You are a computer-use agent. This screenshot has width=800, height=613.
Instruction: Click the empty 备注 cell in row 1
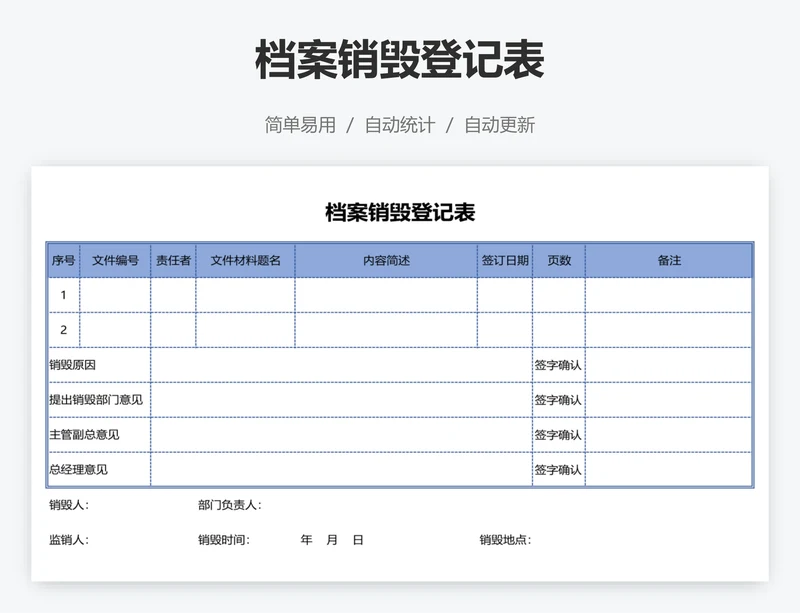[669, 295]
